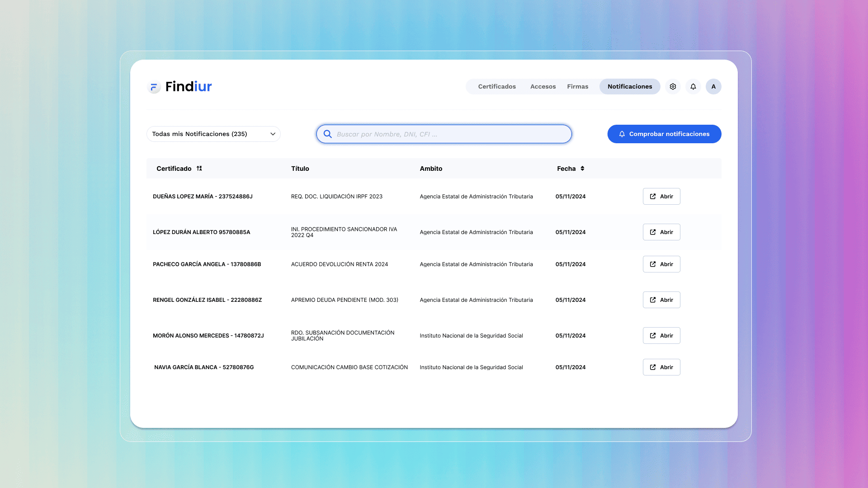The width and height of the screenshot is (868, 488).
Task: Switch to the Certificados tab
Action: [x=497, y=87]
